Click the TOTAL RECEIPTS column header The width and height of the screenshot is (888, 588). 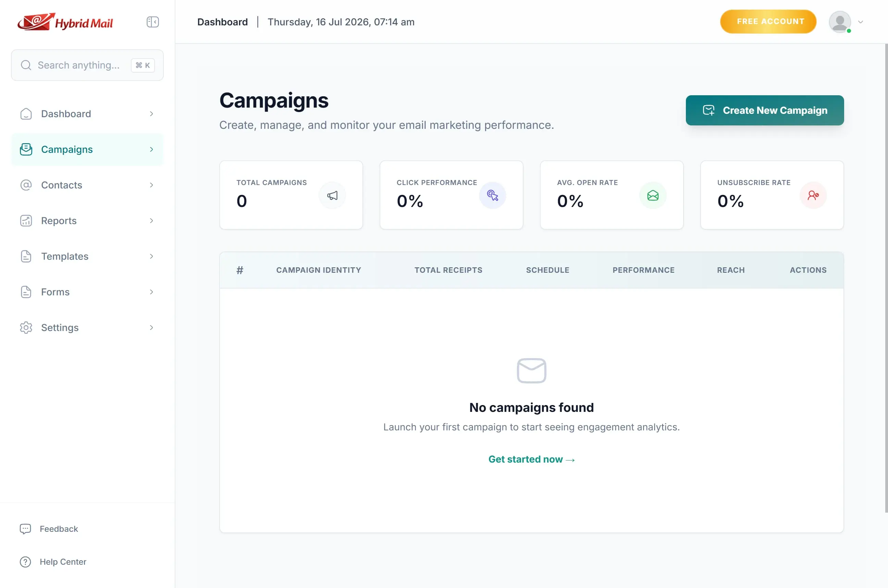(x=448, y=270)
